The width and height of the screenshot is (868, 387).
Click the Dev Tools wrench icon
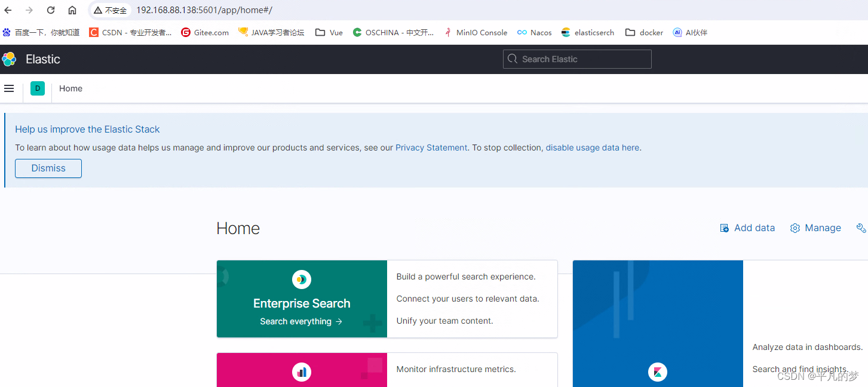pyautogui.click(x=861, y=228)
